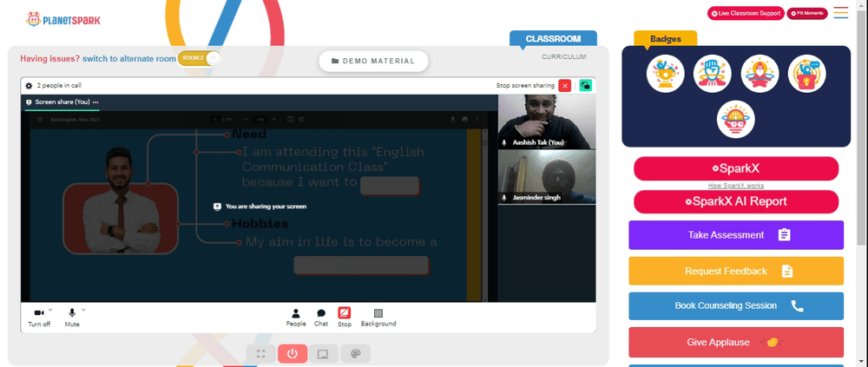Open the Screen share (You) options dots
Viewport: 868px width, 367px height.
tap(95, 102)
